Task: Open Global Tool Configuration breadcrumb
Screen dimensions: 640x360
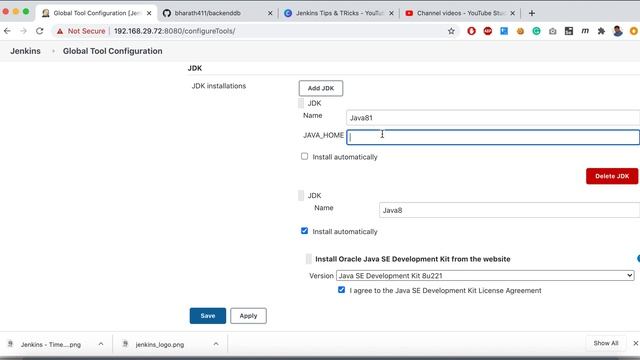Action: [113, 51]
